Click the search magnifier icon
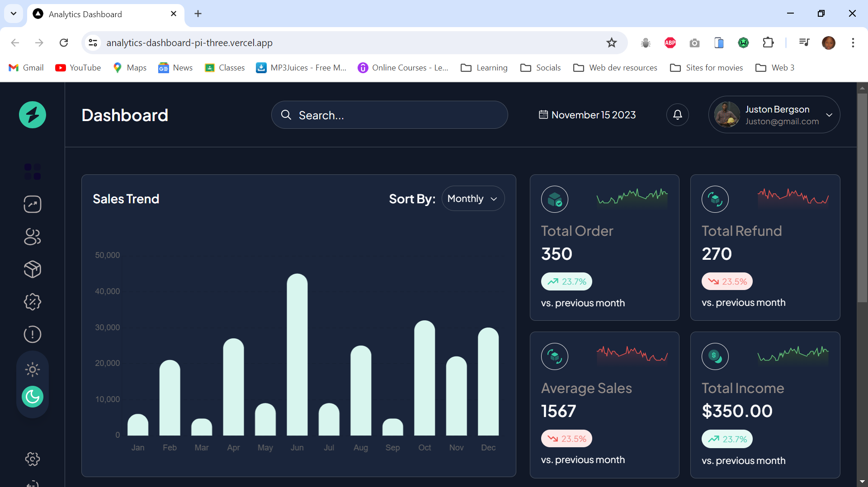868x487 pixels. [x=286, y=115]
